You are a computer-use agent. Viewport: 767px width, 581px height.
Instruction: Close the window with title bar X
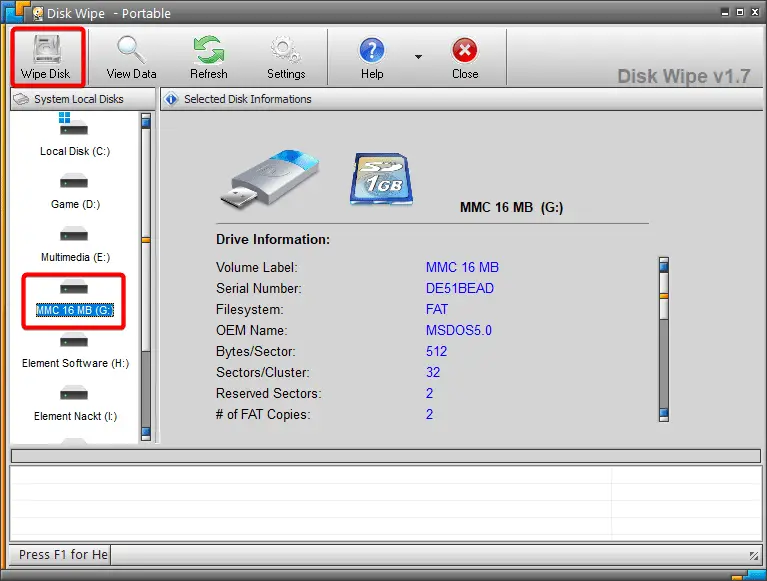[755, 12]
